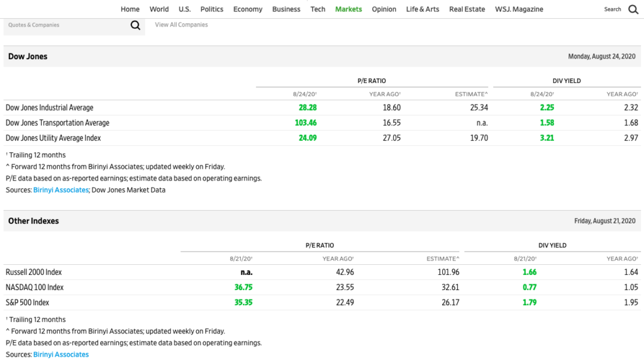
Task: Click the 25.34 estimate value
Action: [479, 108]
